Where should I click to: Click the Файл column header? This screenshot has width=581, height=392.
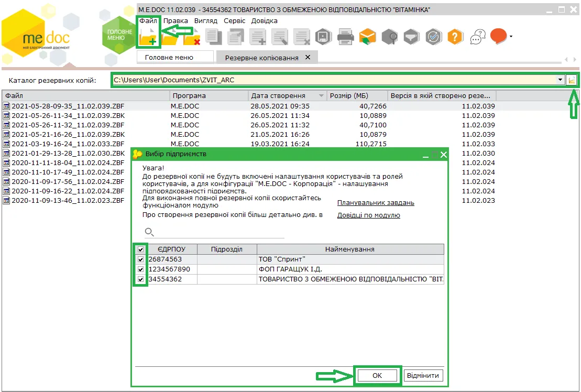(x=86, y=95)
